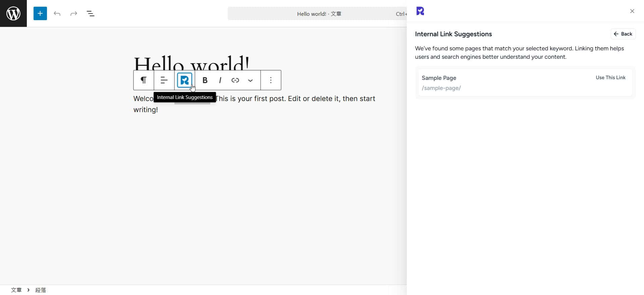
Task: Open the text alignment options
Action: (x=164, y=80)
